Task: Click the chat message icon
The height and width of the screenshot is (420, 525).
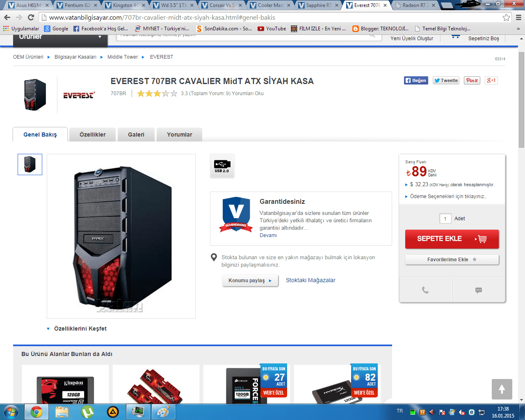Action: (x=479, y=290)
